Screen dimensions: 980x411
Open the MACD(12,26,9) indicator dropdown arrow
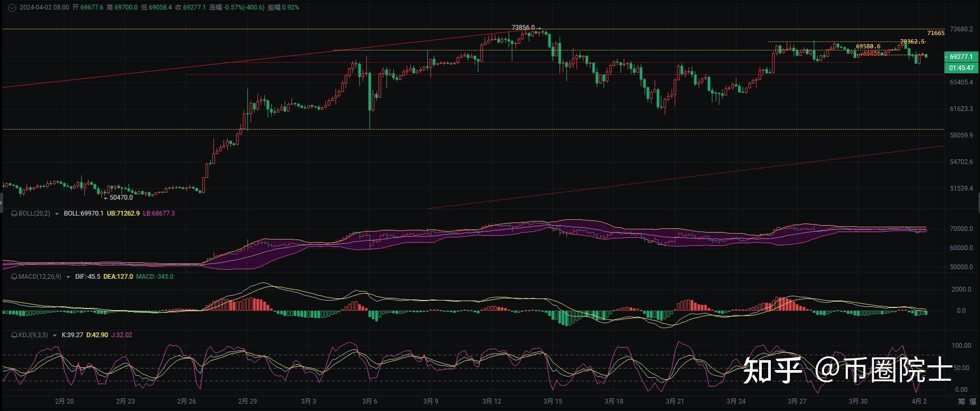pyautogui.click(x=68, y=277)
